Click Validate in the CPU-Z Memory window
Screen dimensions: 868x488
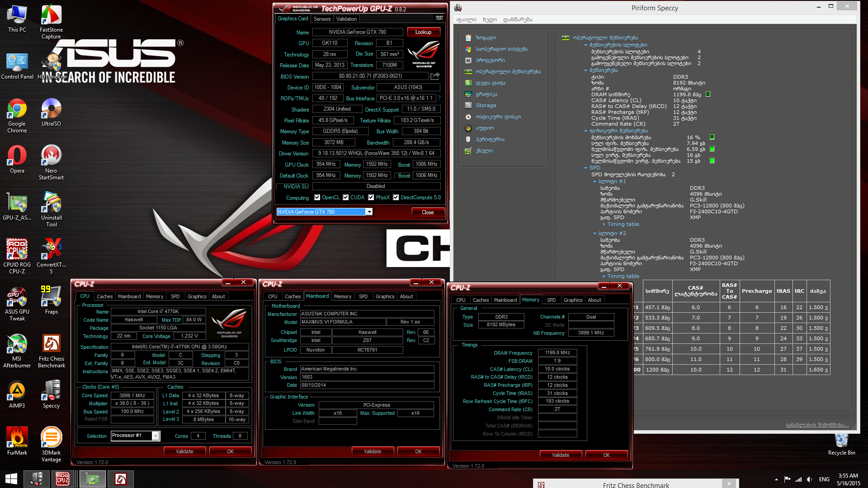[x=561, y=455]
